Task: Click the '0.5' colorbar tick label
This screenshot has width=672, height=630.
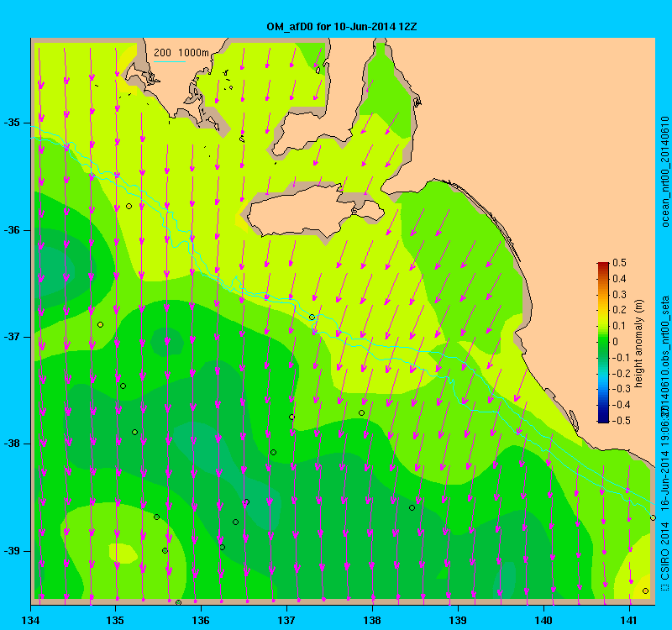Action: [619, 263]
